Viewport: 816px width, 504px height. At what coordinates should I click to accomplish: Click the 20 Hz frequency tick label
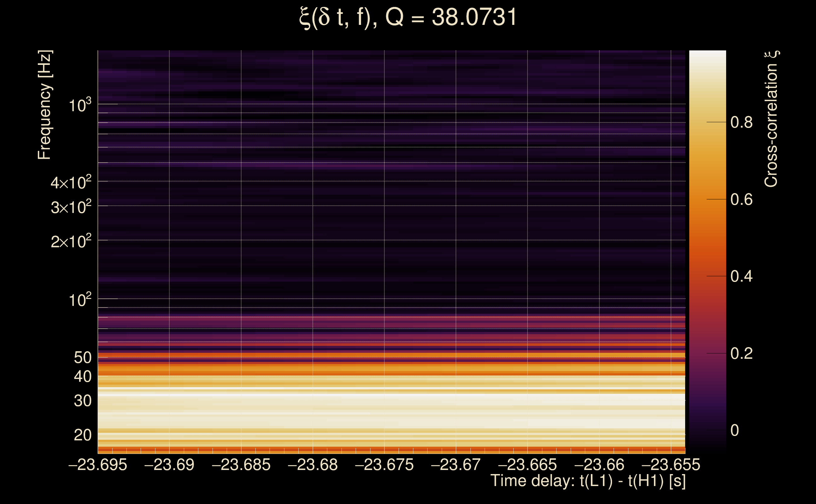pos(82,435)
